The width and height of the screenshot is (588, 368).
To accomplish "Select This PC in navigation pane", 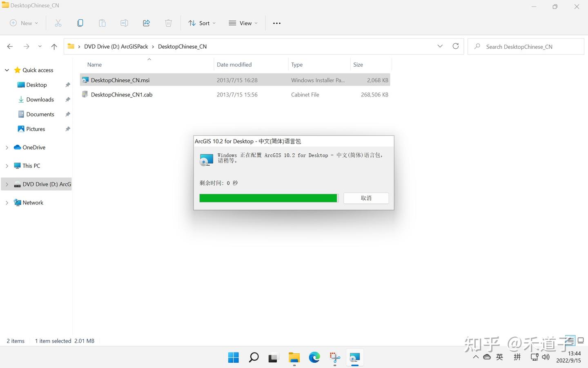I will pos(31,166).
